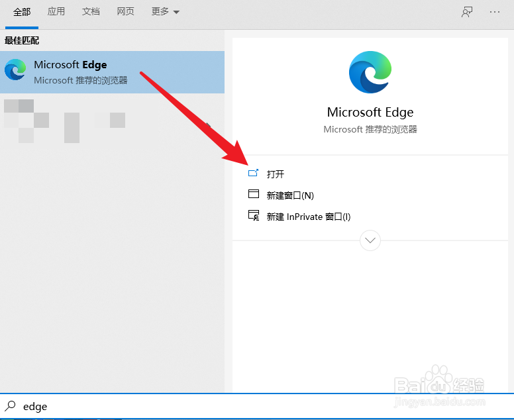Expand the 更多 dropdown menu
Viewport: 514px width, 420px height.
coord(165,11)
